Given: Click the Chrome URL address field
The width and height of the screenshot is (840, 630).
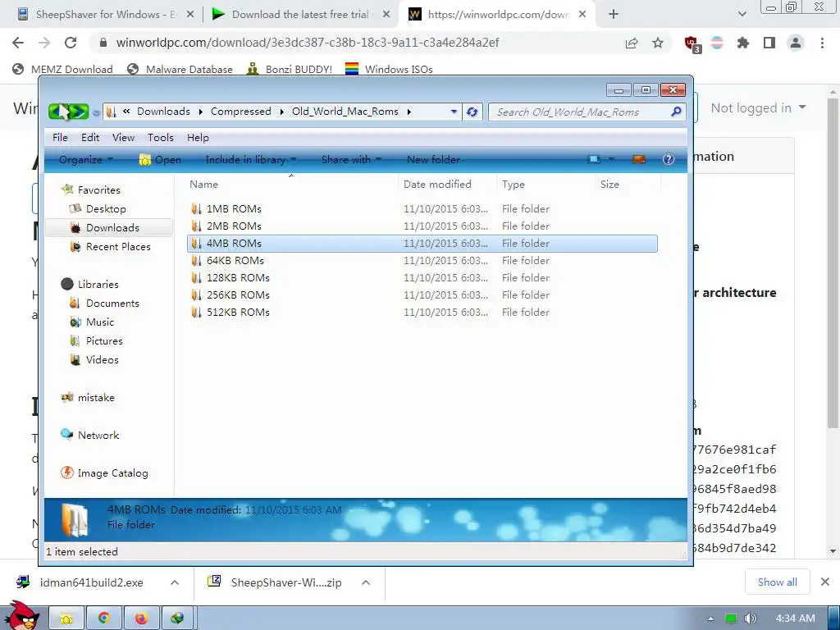Looking at the screenshot, I should pyautogui.click(x=307, y=43).
